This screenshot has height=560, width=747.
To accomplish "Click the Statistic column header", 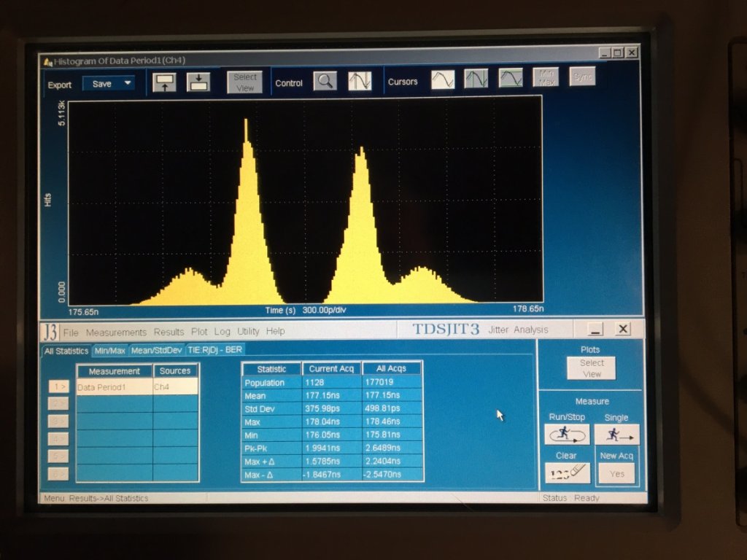I will click(x=271, y=370).
